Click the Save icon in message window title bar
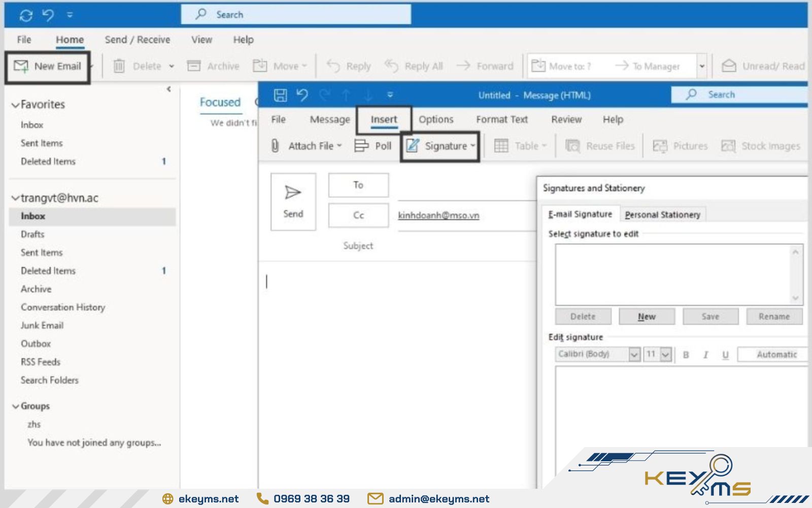812x508 pixels. 280,95
